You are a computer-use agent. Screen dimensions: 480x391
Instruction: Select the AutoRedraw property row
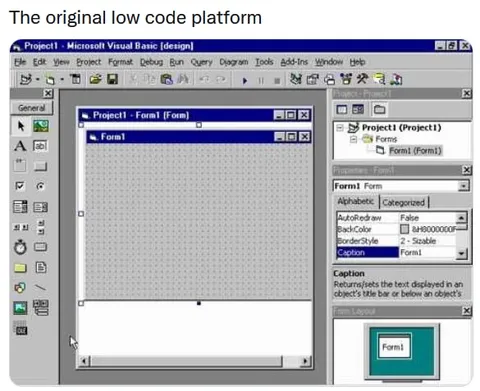pos(396,218)
